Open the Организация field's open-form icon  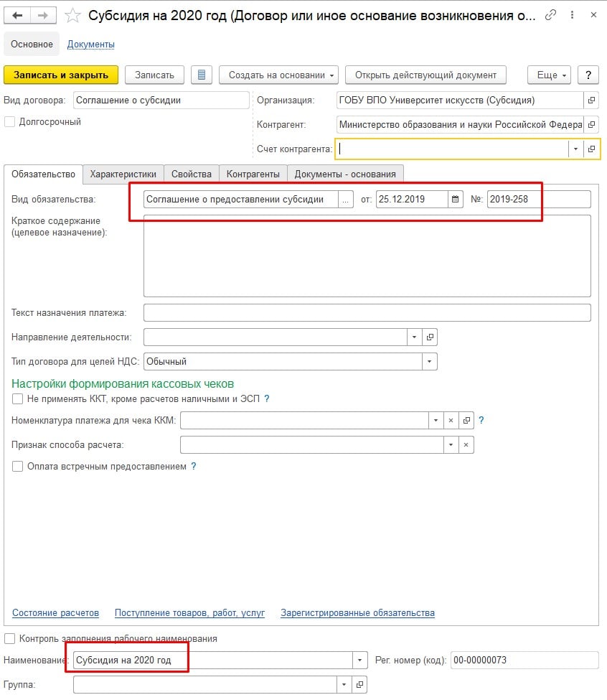pos(591,101)
